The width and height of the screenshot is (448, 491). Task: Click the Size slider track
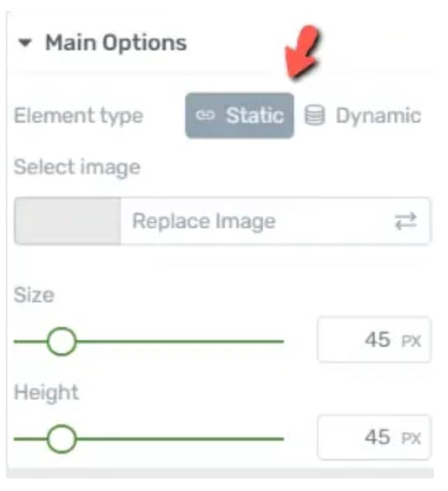(149, 341)
